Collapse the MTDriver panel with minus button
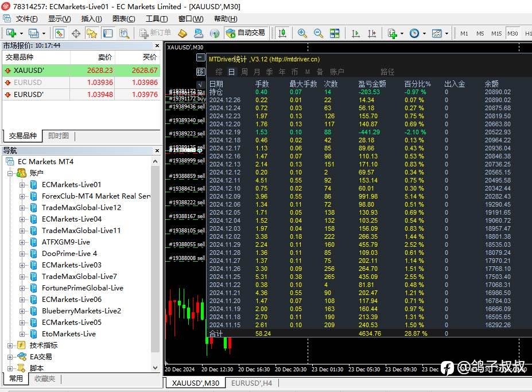This screenshot has width=532, height=392. coord(200,58)
